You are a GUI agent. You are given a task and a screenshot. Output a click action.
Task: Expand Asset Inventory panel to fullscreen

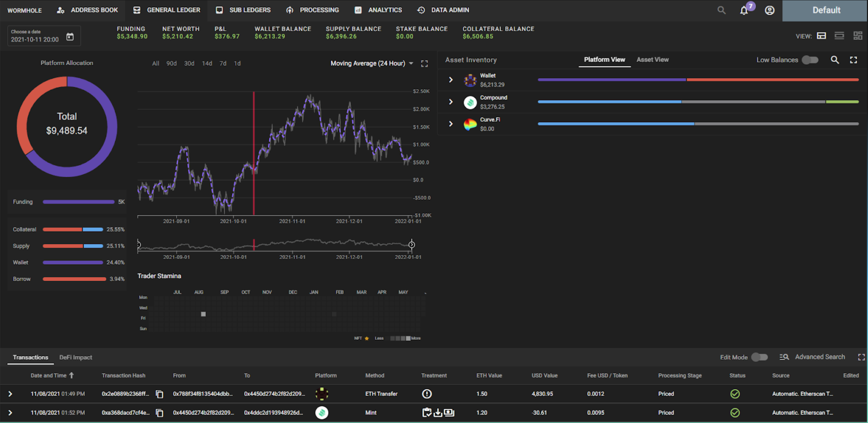tap(853, 60)
